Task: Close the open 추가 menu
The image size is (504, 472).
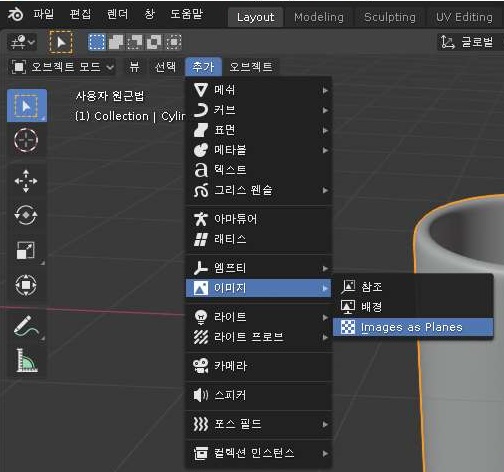Action: tap(203, 67)
